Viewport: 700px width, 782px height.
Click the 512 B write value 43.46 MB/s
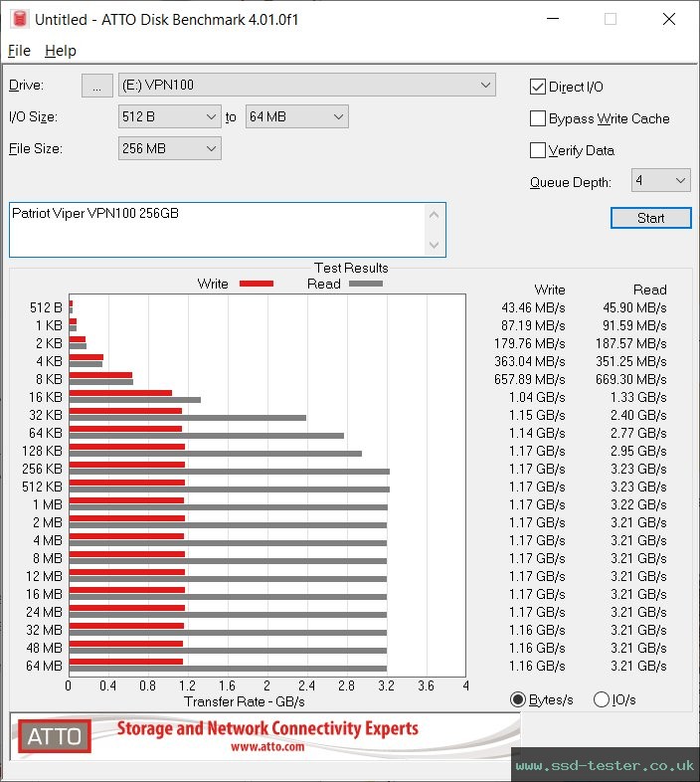tap(533, 307)
